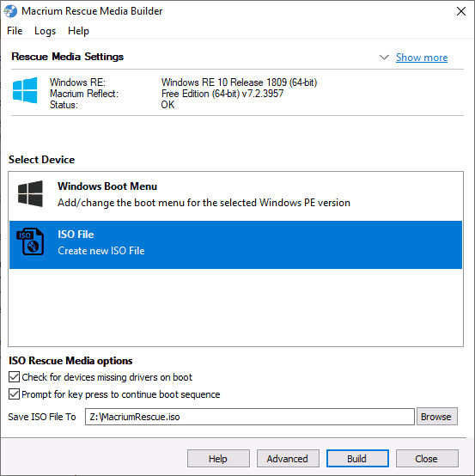Click 'Windows RE 10 Release 1809 (64-bit)' text
This screenshot has width=475, height=476.
239,82
